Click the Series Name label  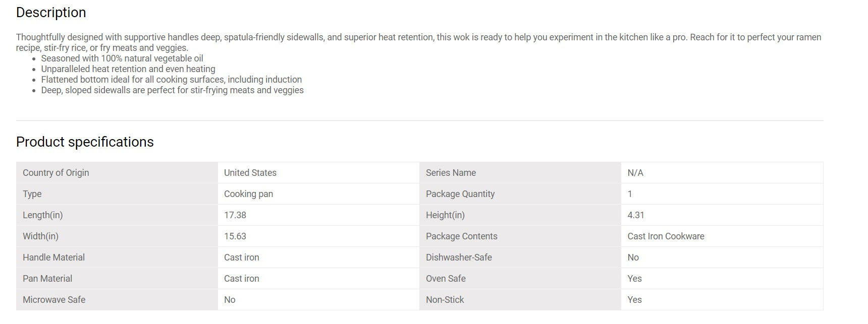click(x=451, y=173)
